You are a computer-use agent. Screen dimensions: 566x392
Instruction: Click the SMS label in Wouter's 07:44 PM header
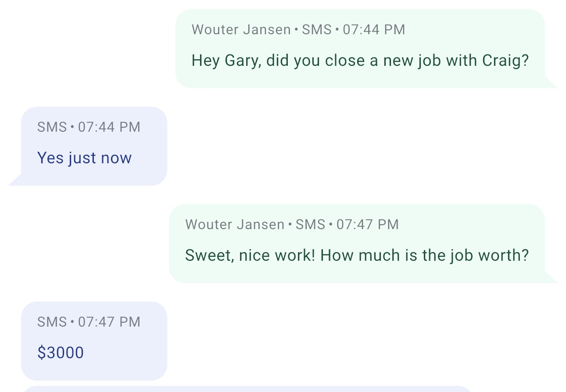317,30
